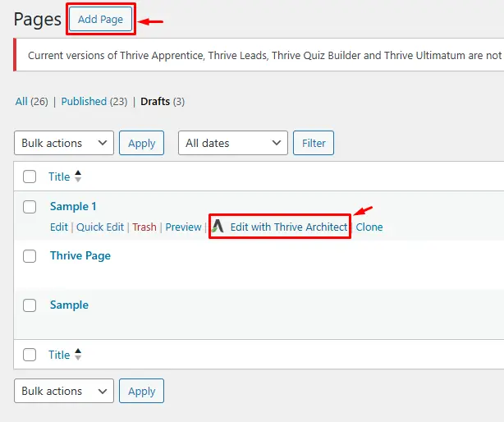Screen dimensions: 504x422
Task: Open the bottom Bulk actions dropdown
Action: (x=64, y=391)
